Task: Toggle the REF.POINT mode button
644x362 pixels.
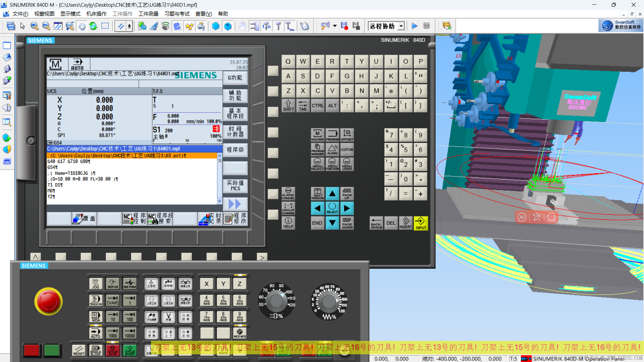Action: (x=130, y=283)
